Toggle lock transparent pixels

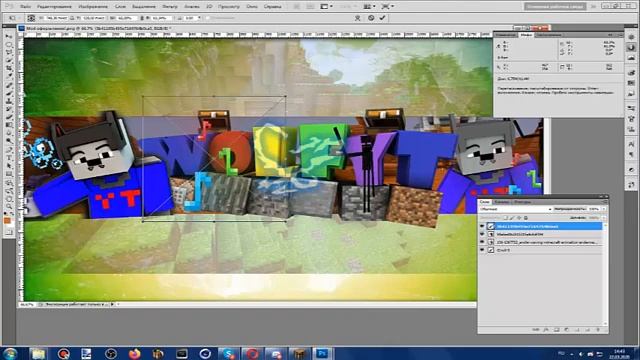click(505, 218)
